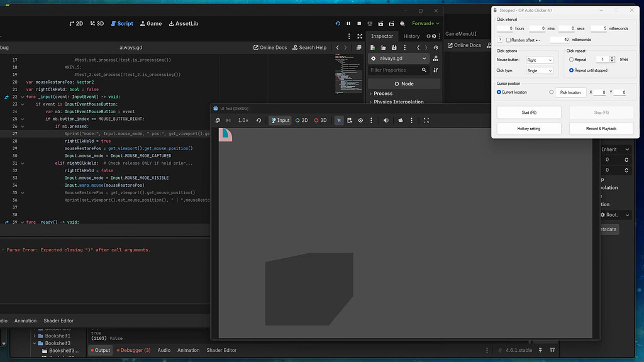Collapse the code fold at line 22
Image resolution: width=644 pixels, height=362 pixels.
(x=23, y=97)
